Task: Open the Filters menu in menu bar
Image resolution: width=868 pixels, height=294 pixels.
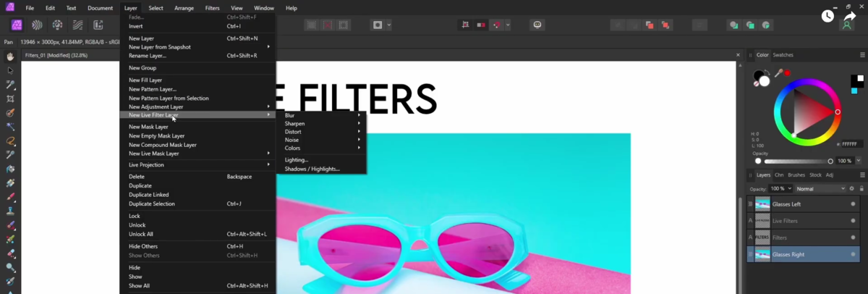Action: (212, 8)
